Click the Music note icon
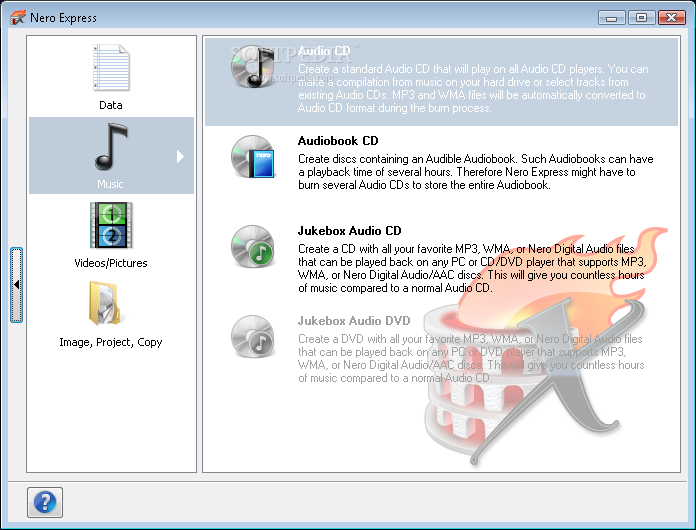696x530 pixels. coord(110,147)
